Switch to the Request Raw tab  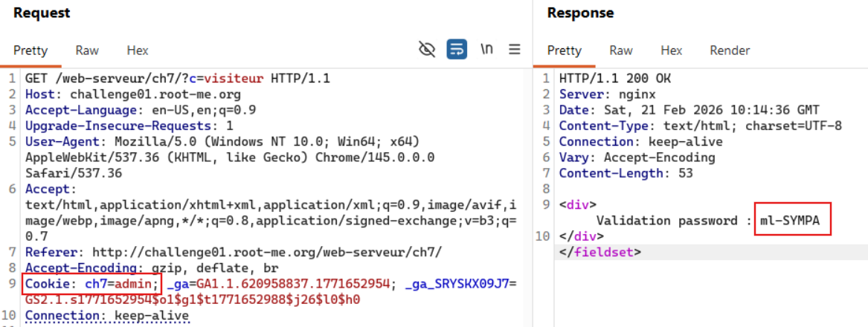click(x=87, y=51)
